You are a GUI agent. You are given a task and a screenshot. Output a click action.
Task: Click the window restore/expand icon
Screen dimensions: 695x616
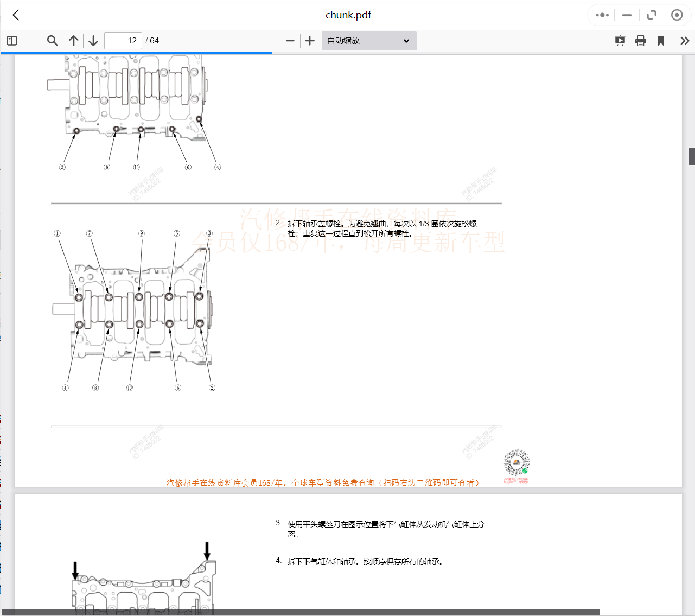[652, 15]
